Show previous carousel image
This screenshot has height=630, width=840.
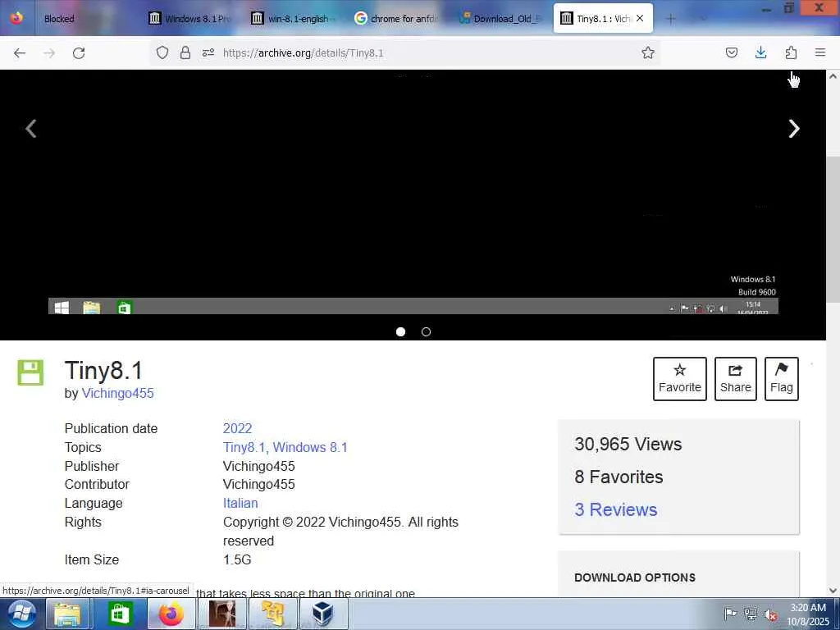point(31,129)
